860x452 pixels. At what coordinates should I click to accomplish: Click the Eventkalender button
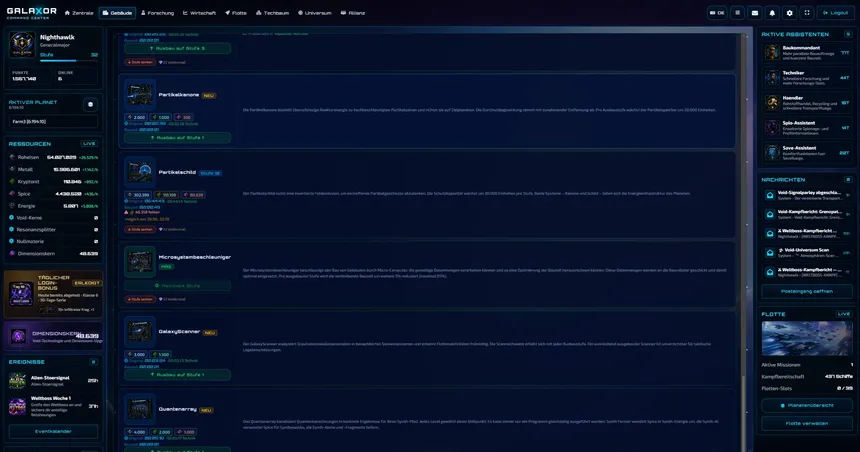[53, 431]
